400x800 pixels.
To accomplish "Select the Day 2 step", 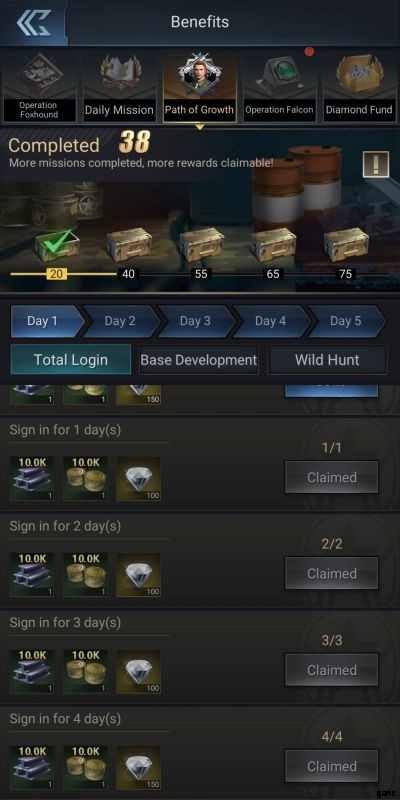I will pos(120,321).
